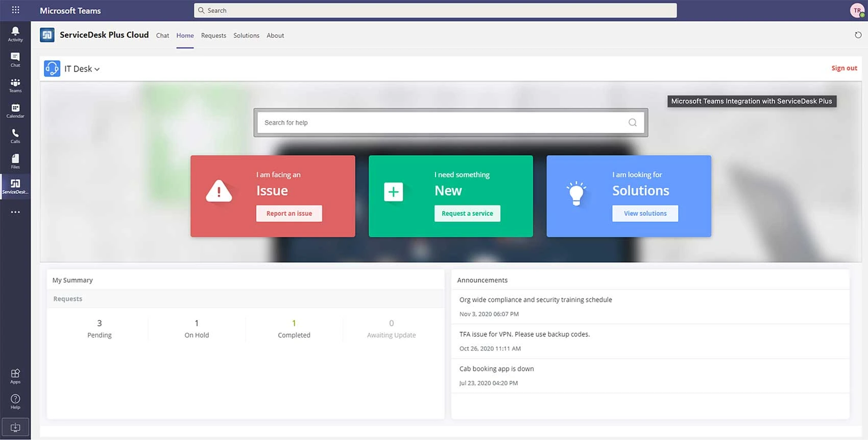Open the user profile avatar

pyautogui.click(x=857, y=10)
